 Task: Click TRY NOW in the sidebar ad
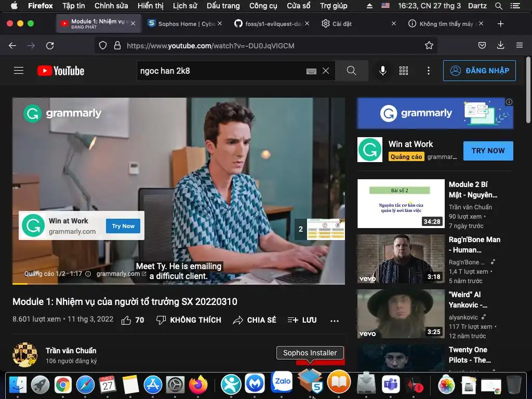pos(488,151)
